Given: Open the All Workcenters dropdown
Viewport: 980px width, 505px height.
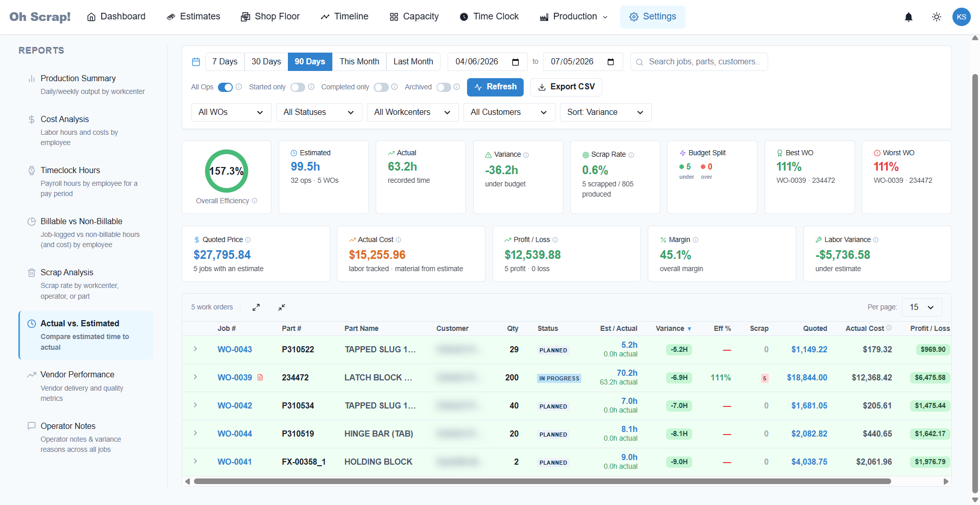Looking at the screenshot, I should pos(412,112).
